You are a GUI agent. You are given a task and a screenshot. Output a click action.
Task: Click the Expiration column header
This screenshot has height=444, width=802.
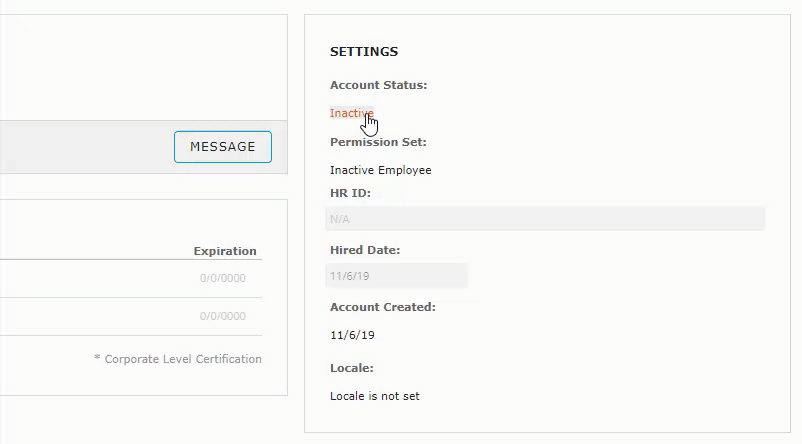pyautogui.click(x=224, y=251)
